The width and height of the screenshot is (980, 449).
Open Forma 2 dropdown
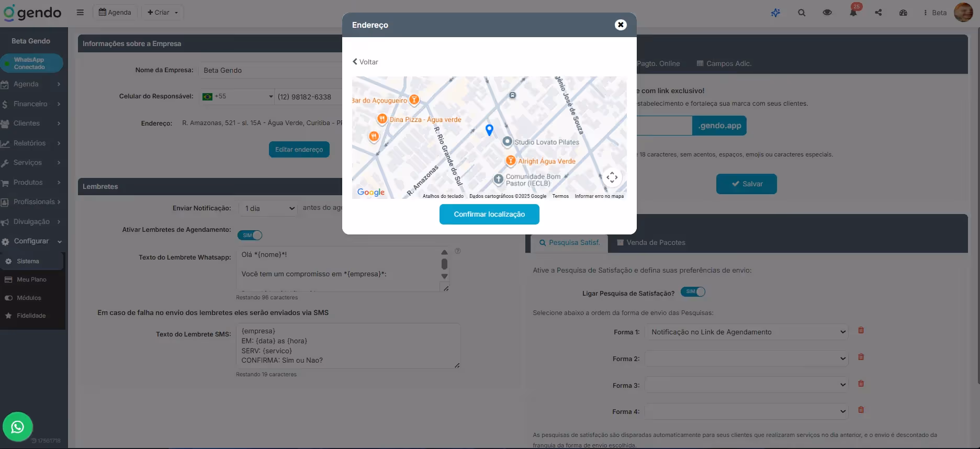[x=747, y=358]
